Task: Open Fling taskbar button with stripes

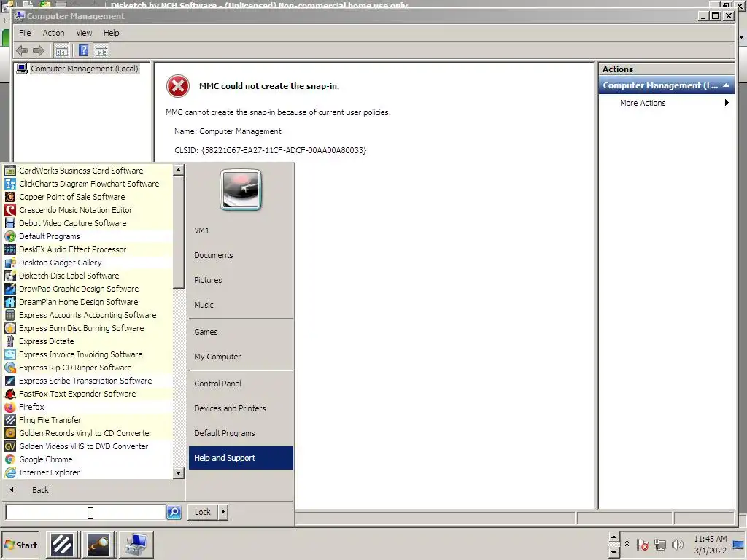Action: click(x=62, y=545)
